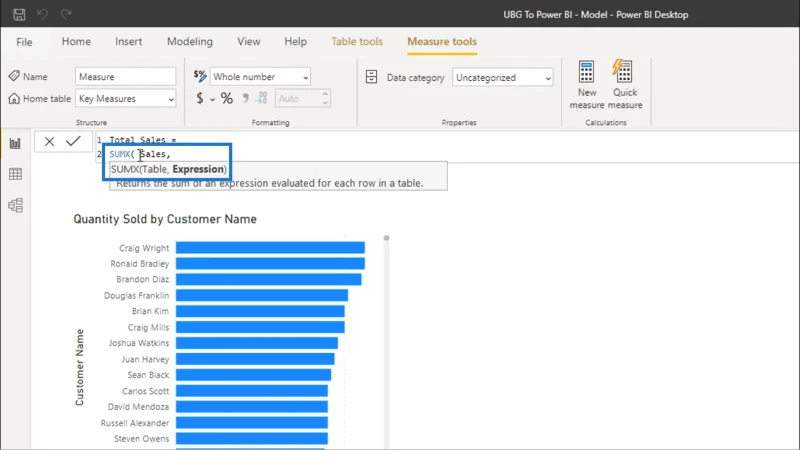Screen dimensions: 800x450
Task: Open the Whole number format dropdown
Action: pyautogui.click(x=260, y=77)
